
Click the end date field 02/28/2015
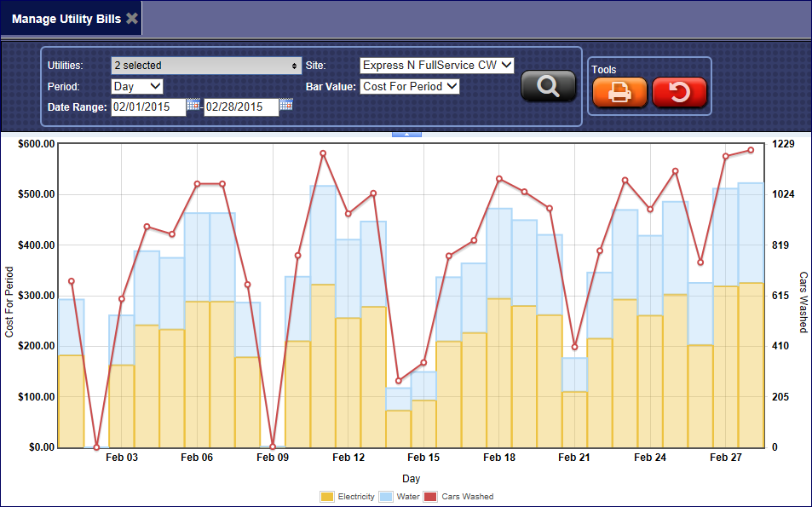point(242,107)
